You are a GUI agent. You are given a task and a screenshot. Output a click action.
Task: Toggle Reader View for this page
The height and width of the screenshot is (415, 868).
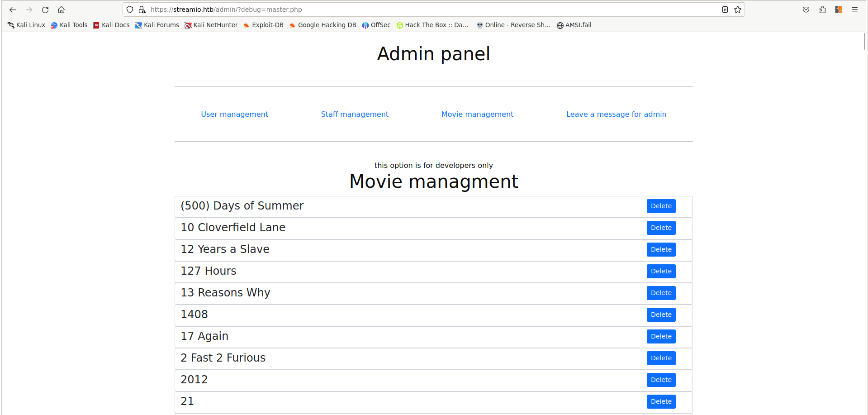(x=725, y=10)
